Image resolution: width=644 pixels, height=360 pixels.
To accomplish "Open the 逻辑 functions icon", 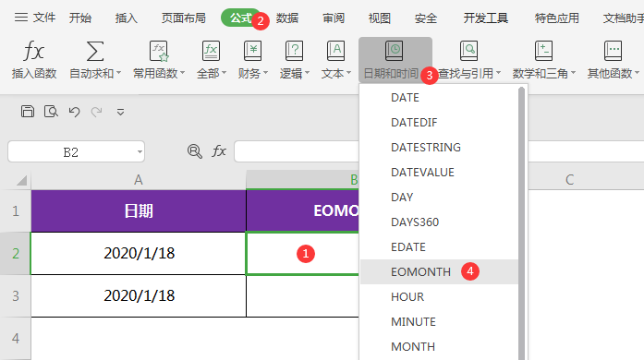I will [294, 51].
